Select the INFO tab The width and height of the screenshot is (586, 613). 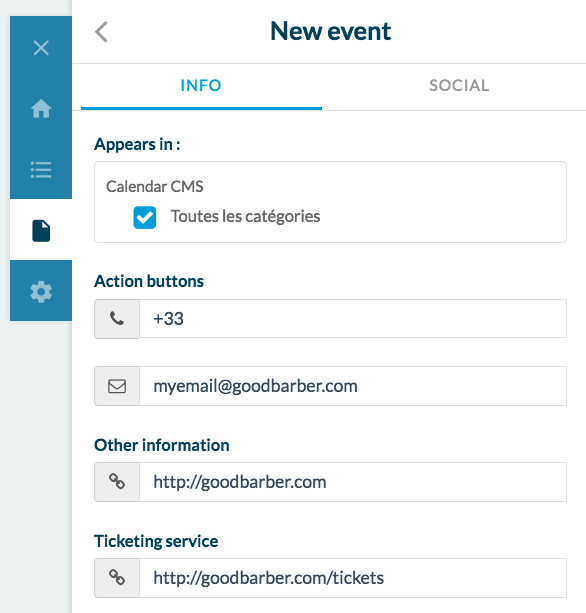tap(201, 86)
